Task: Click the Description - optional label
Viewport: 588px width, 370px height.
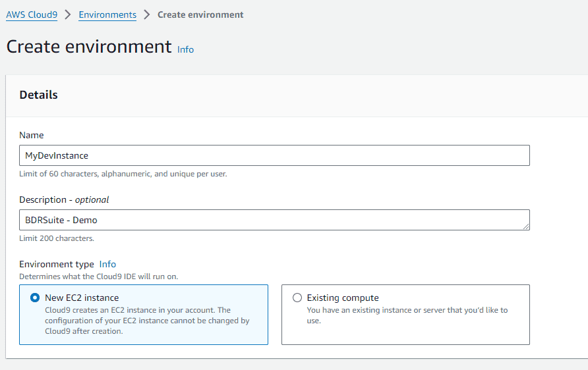Action: click(x=64, y=199)
